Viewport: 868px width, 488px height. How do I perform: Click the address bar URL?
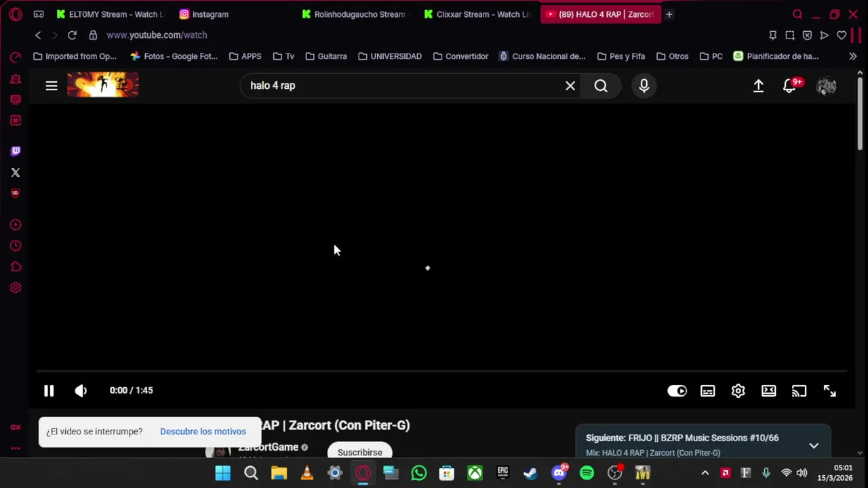[157, 35]
